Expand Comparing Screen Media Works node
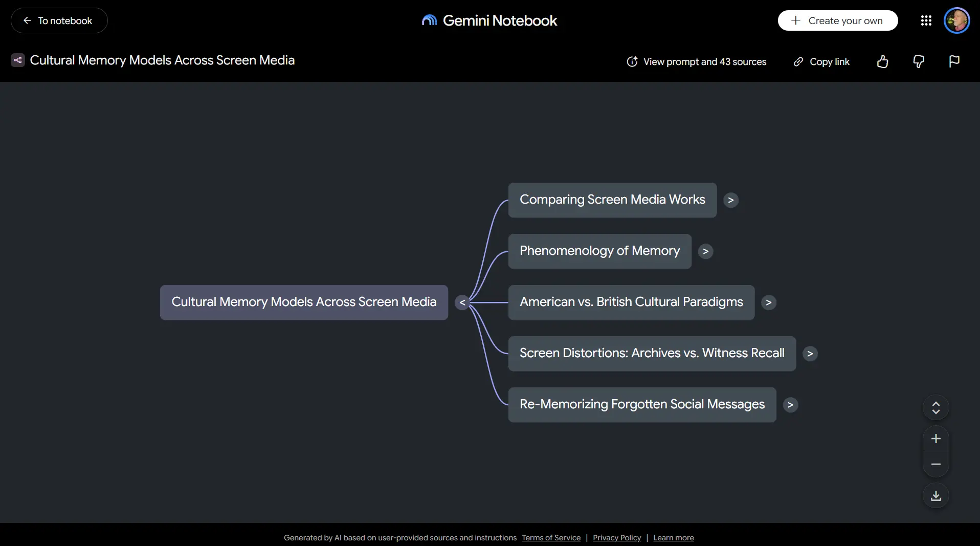This screenshot has height=546, width=980. (x=730, y=200)
